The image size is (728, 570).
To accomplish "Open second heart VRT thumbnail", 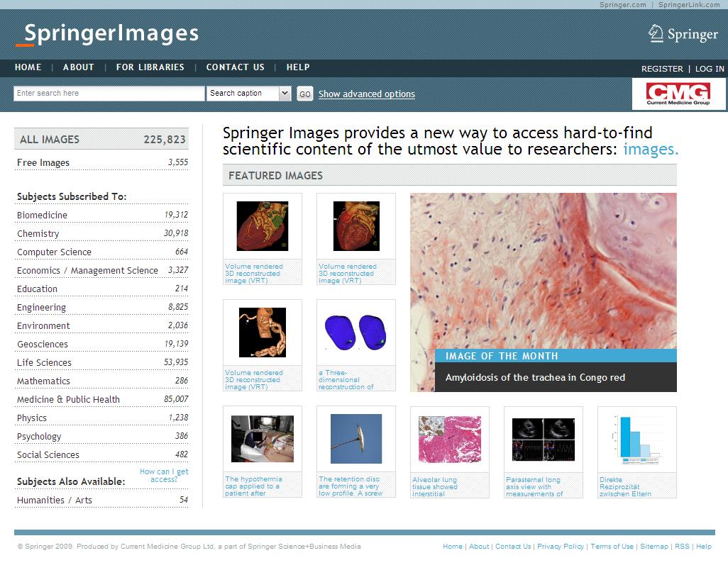I will tap(356, 226).
